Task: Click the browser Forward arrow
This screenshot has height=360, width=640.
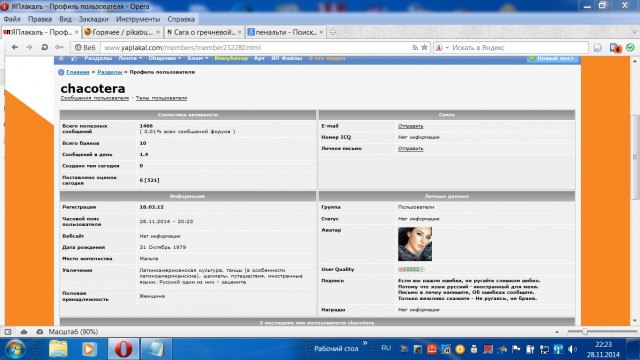Action: [29, 47]
